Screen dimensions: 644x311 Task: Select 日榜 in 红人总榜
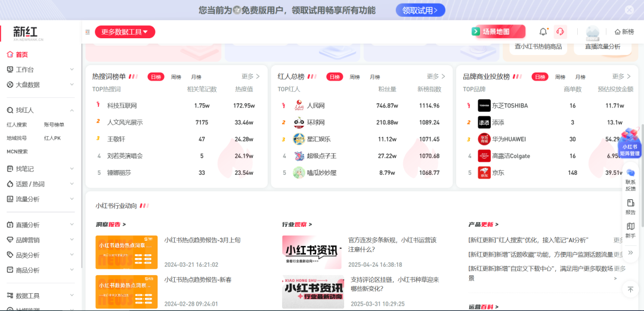[335, 77]
